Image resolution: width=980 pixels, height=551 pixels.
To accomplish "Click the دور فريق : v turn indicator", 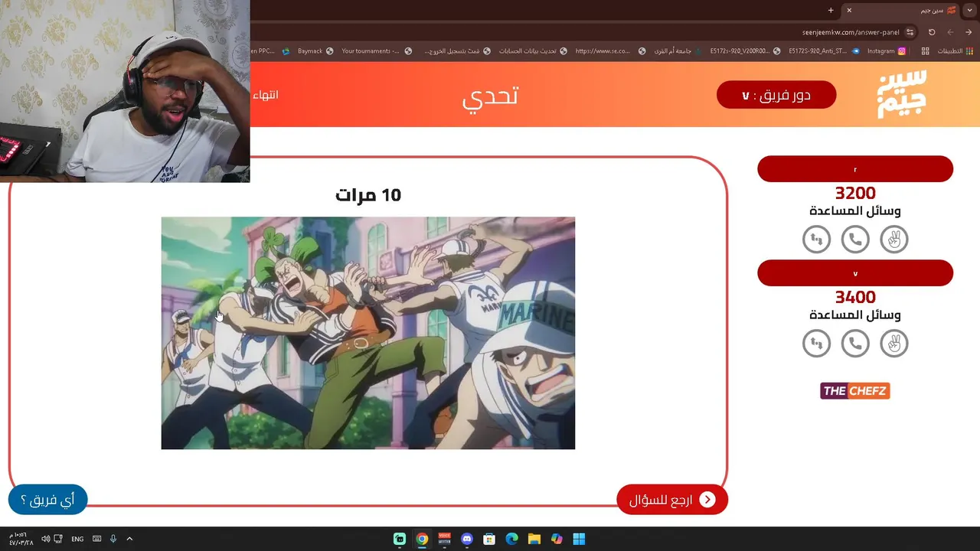I will tap(776, 95).
